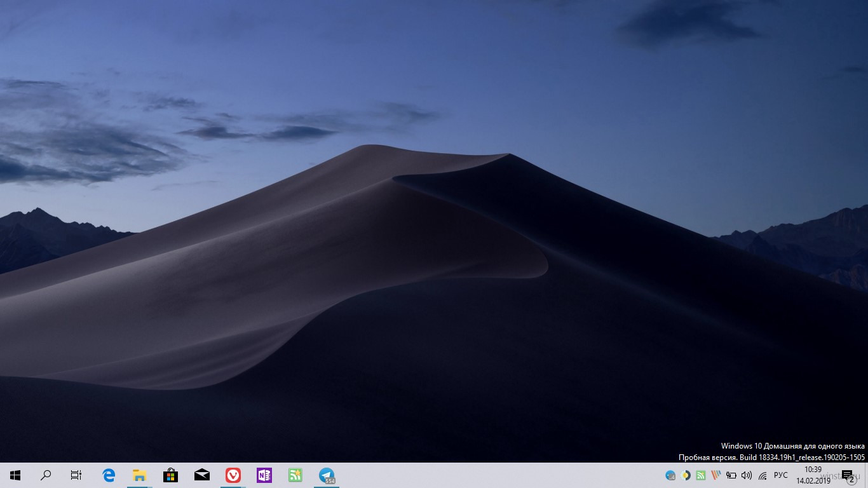Open the battery power status icon
The width and height of the screenshot is (868, 488).
(x=731, y=475)
